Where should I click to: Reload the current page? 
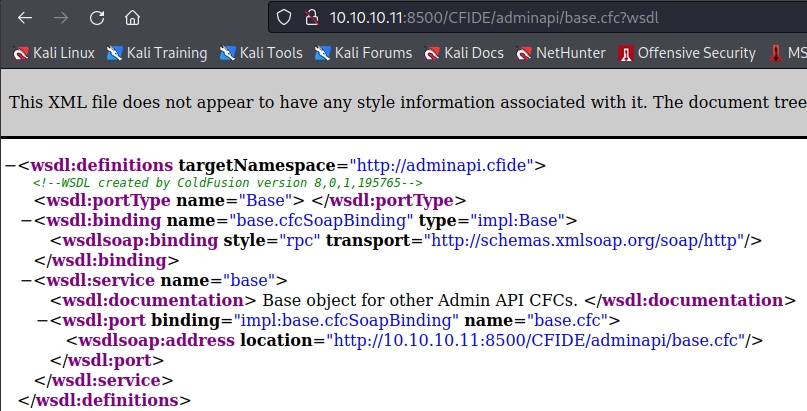pyautogui.click(x=97, y=18)
